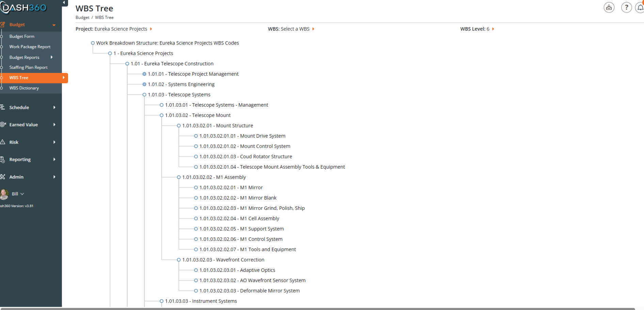
Task: Click the download icon in the top header
Action: point(609,7)
